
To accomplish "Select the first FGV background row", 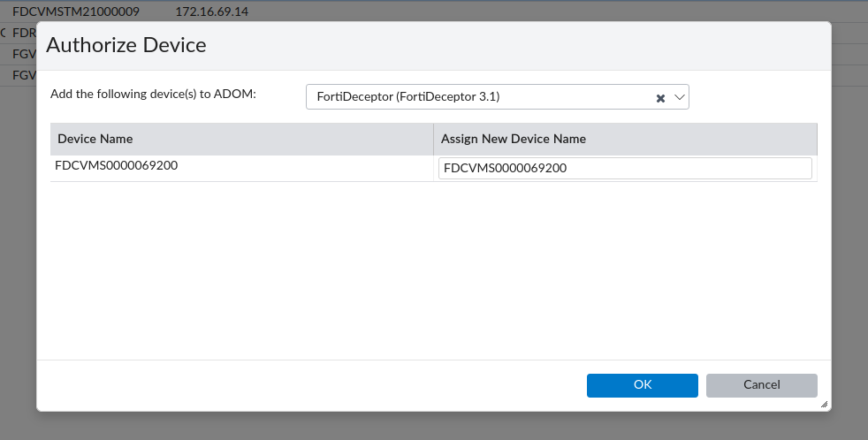I will point(24,54).
